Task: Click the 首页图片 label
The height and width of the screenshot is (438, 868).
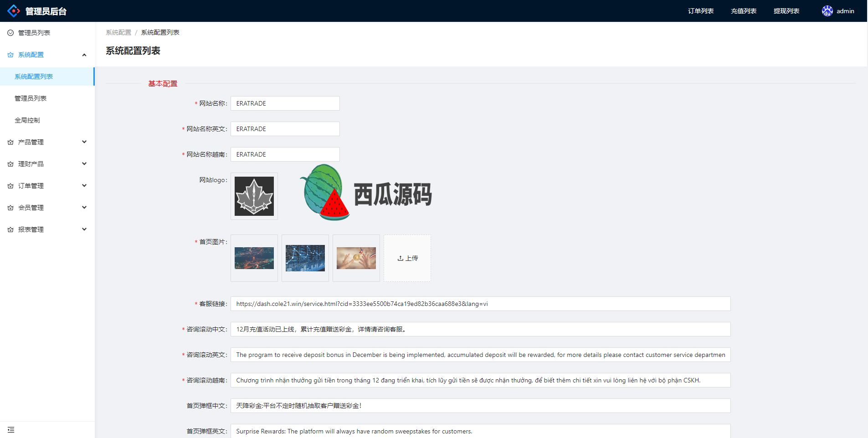Action: tap(213, 242)
